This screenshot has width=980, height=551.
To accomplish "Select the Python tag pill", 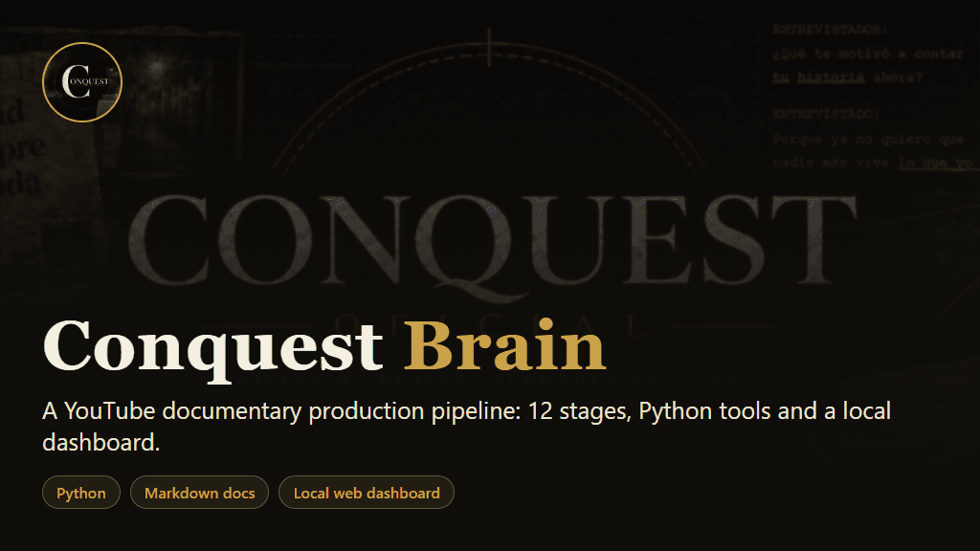I will (x=81, y=493).
